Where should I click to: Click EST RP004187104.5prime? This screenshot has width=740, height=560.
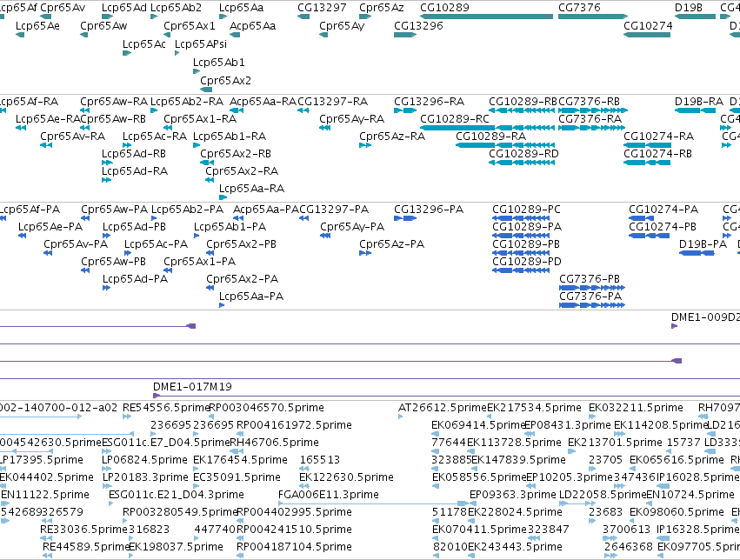pyautogui.click(x=240, y=556)
